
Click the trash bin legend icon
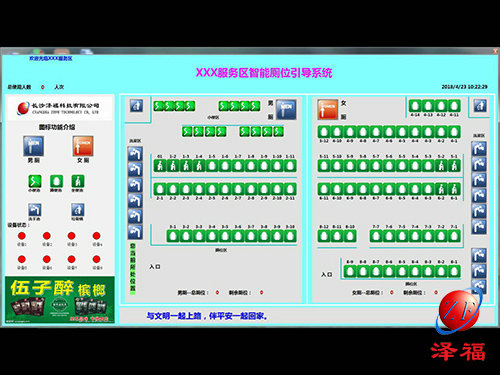tap(78, 210)
